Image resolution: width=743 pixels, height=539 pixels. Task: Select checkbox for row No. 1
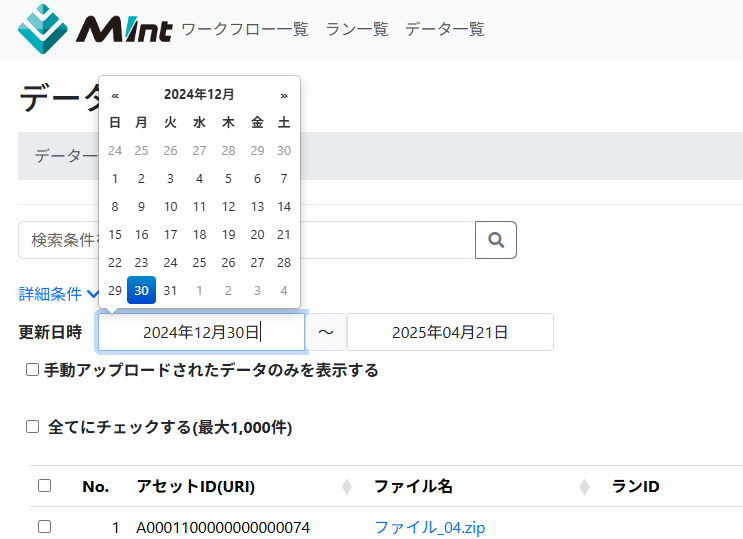[x=44, y=527]
